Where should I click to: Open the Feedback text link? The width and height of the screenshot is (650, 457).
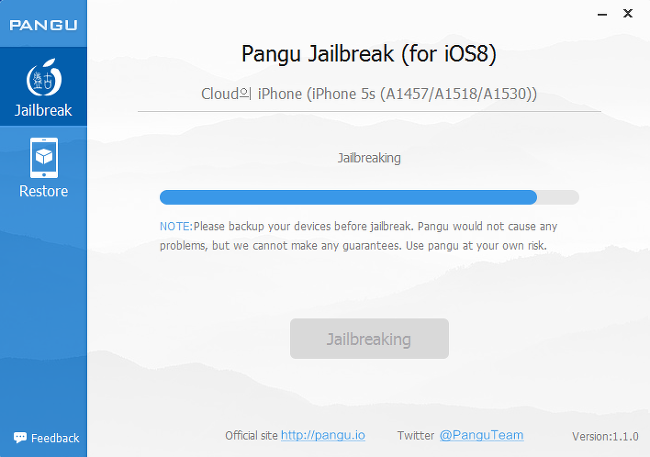(x=55, y=438)
